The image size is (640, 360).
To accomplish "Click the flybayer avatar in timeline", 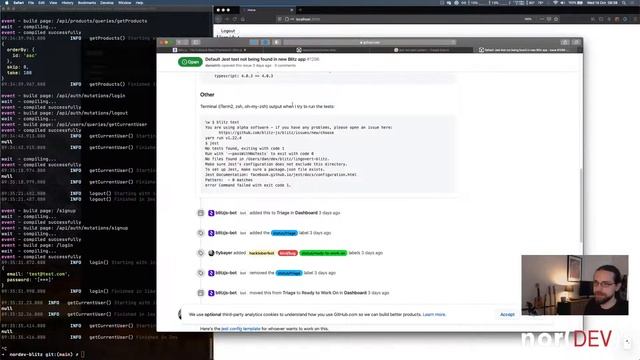I will 211,253.
